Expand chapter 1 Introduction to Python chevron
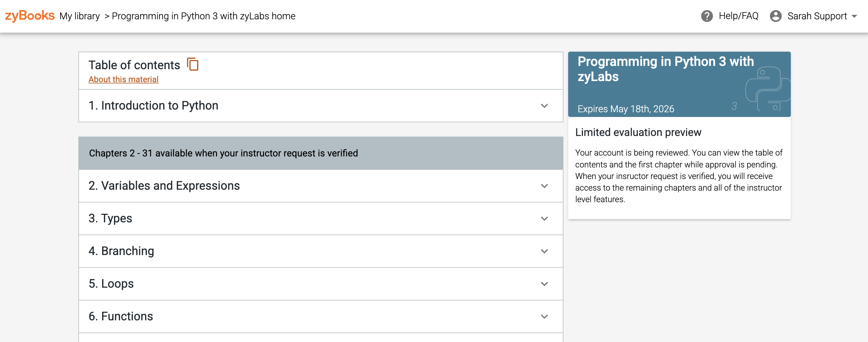Viewport: 868px width, 342px height. (x=544, y=106)
